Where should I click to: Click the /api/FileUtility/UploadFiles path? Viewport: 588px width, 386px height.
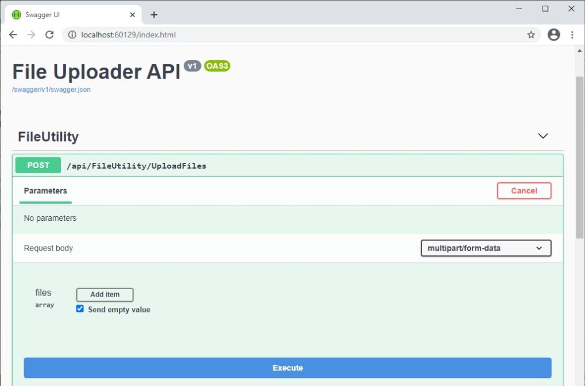pos(137,166)
